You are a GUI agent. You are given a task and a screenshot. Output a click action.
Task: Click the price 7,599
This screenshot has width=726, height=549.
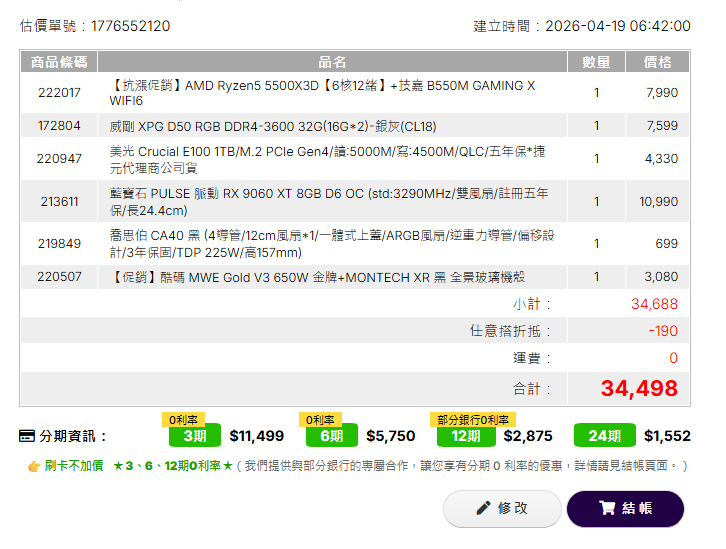click(662, 126)
